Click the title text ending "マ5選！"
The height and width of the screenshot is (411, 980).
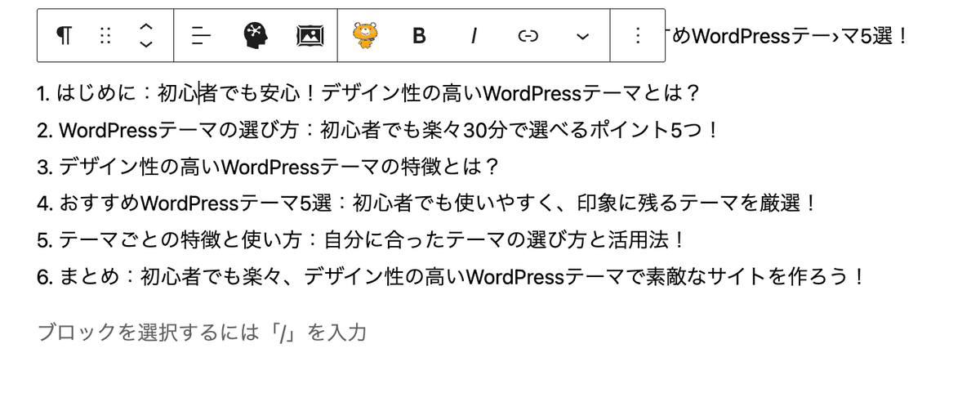coord(788,36)
